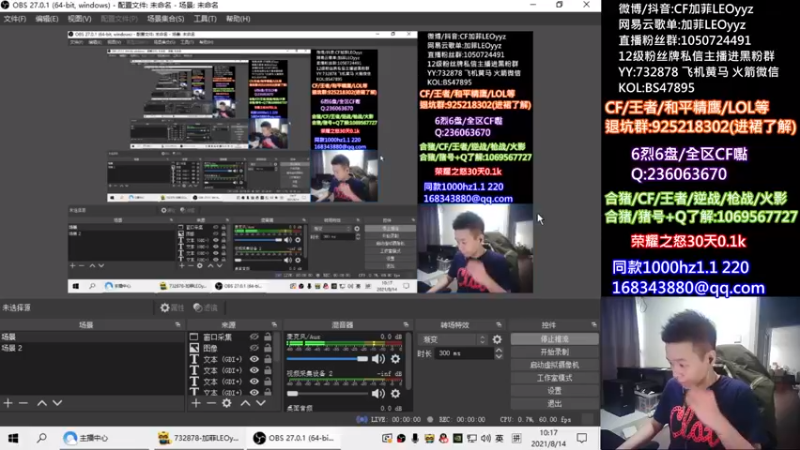This screenshot has width=800, height=450.
Task: Pop out the 来源 dock panel icon
Action: (274, 324)
